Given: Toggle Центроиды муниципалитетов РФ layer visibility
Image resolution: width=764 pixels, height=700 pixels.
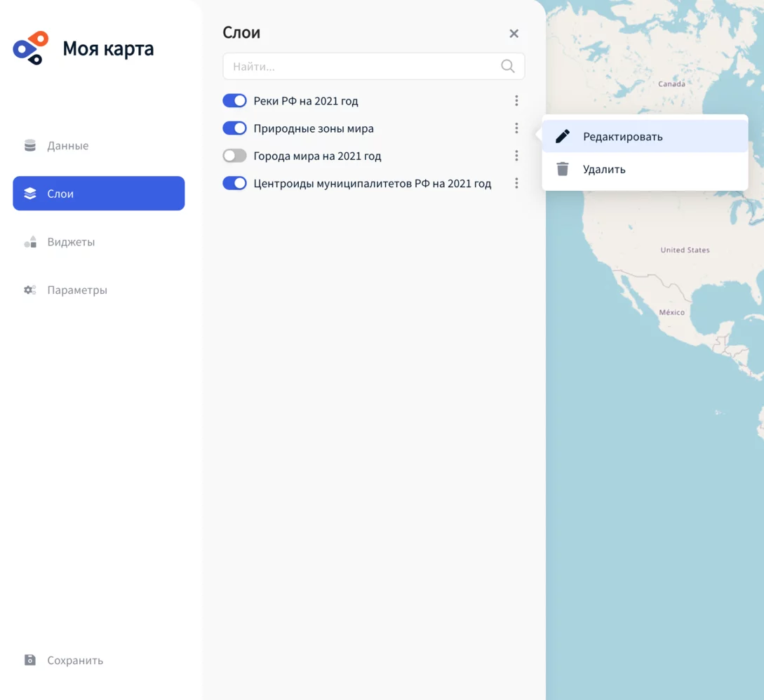Looking at the screenshot, I should [x=234, y=183].
